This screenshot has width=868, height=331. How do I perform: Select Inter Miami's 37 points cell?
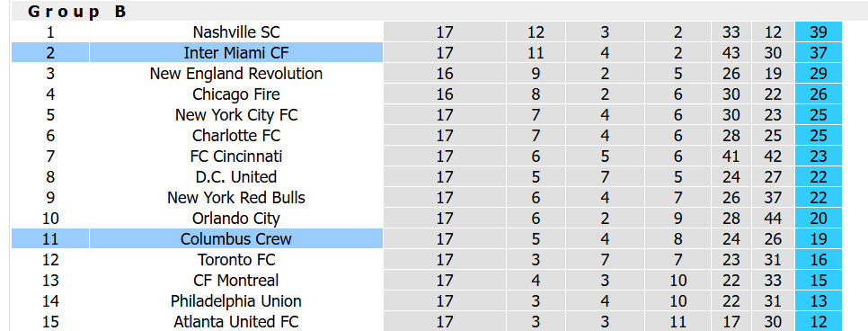(x=819, y=53)
